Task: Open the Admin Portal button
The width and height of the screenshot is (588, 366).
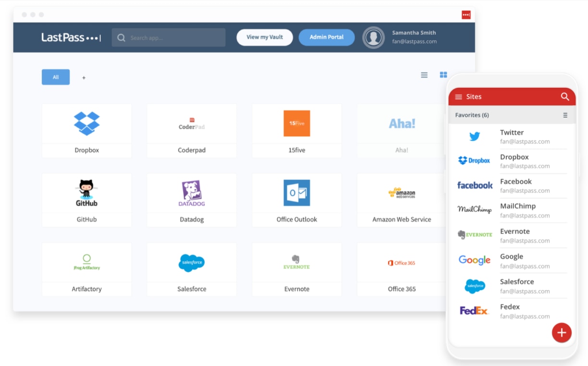Action: [327, 37]
